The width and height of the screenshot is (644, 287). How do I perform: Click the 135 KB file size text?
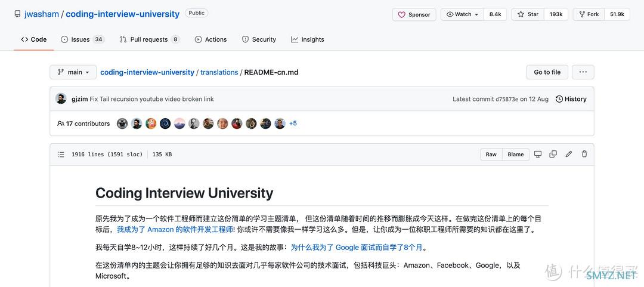[x=162, y=155]
